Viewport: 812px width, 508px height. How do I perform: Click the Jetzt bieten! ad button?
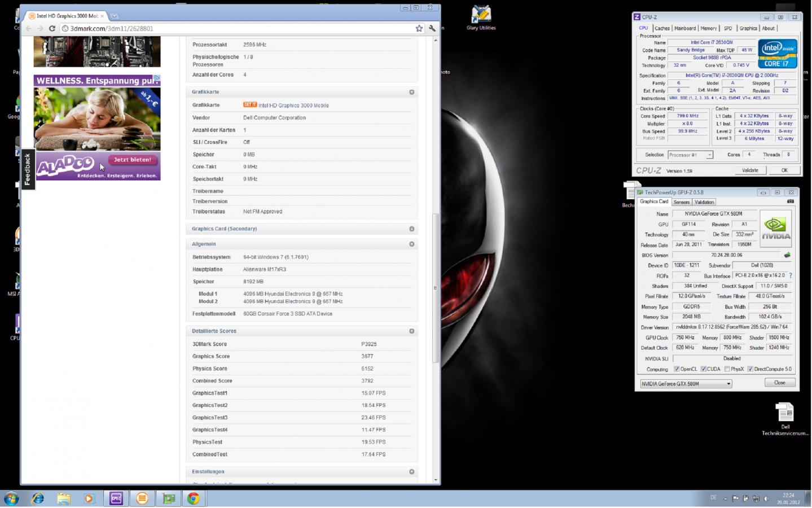click(133, 160)
